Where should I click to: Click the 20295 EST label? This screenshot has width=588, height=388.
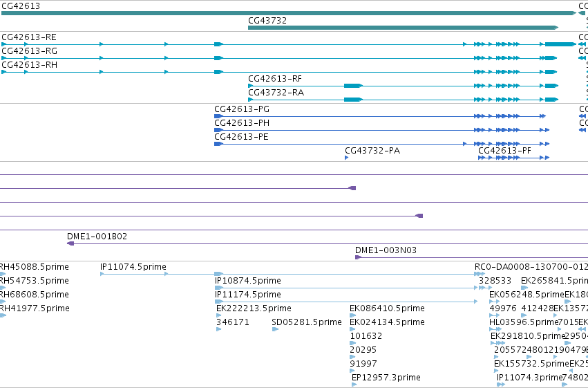click(x=363, y=350)
